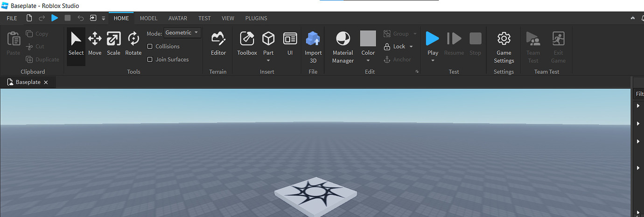
Task: Click the Resume button
Action: [454, 44]
